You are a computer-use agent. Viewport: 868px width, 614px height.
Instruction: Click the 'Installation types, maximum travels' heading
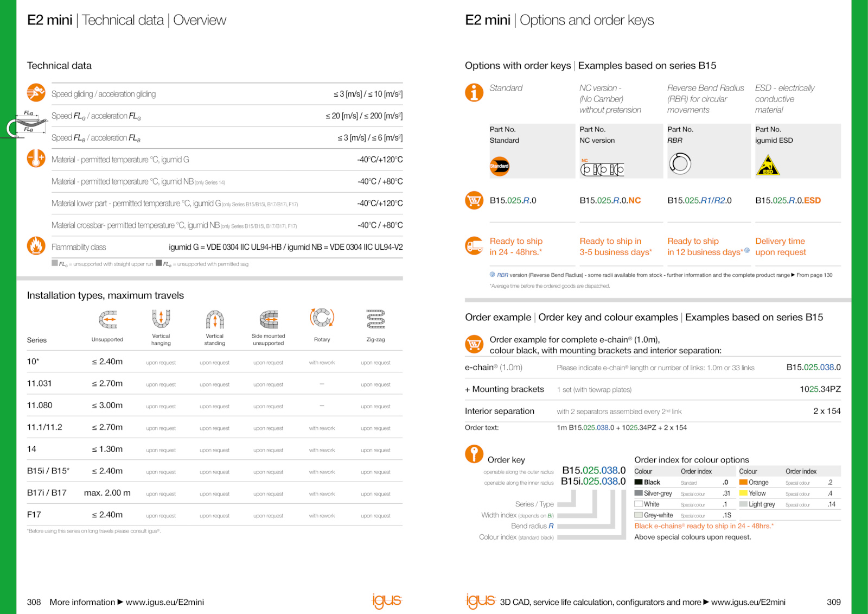(x=105, y=295)
